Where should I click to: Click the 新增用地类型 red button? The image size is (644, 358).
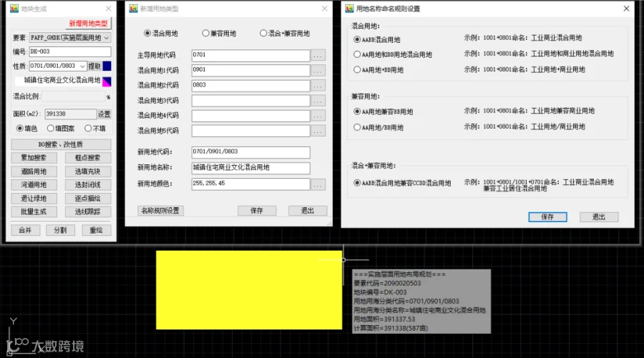pos(88,24)
